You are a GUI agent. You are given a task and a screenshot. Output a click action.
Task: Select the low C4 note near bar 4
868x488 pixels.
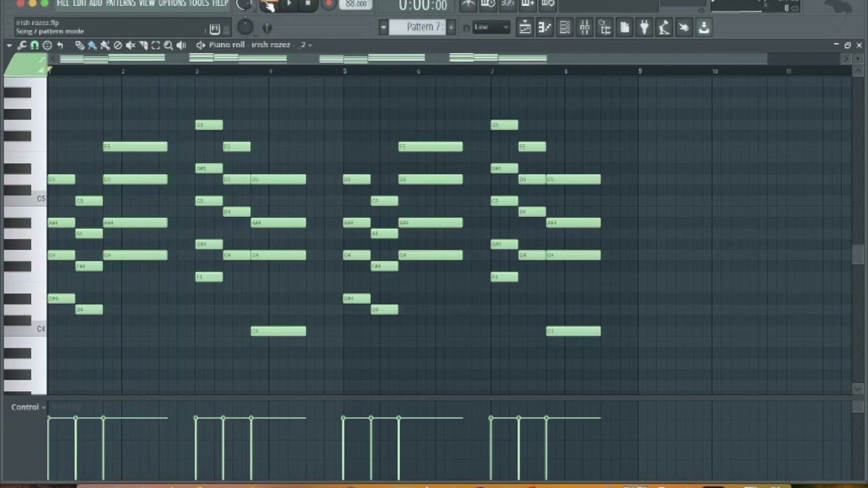[279, 331]
